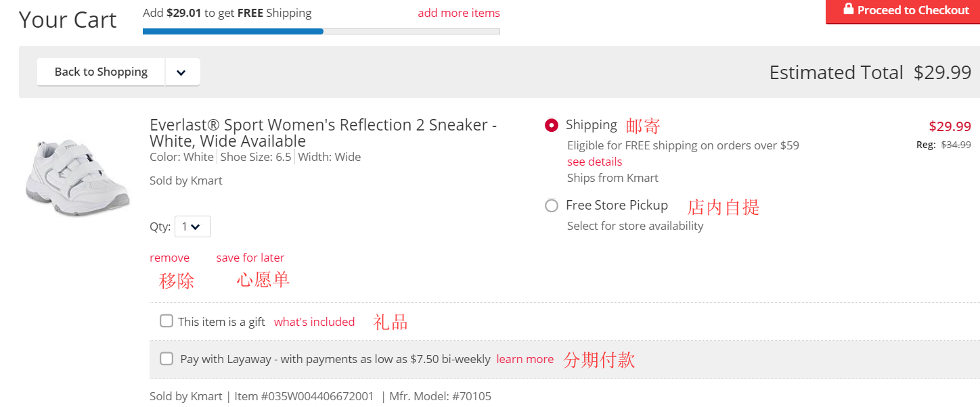Screen dimensions: 980x407
Task: Click the Back to Shopping button
Action: point(101,72)
